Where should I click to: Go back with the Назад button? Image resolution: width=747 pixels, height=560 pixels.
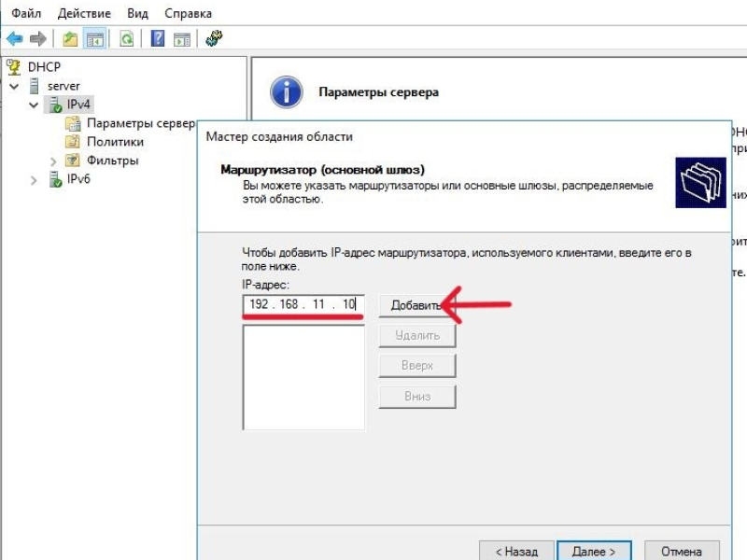[516, 552]
